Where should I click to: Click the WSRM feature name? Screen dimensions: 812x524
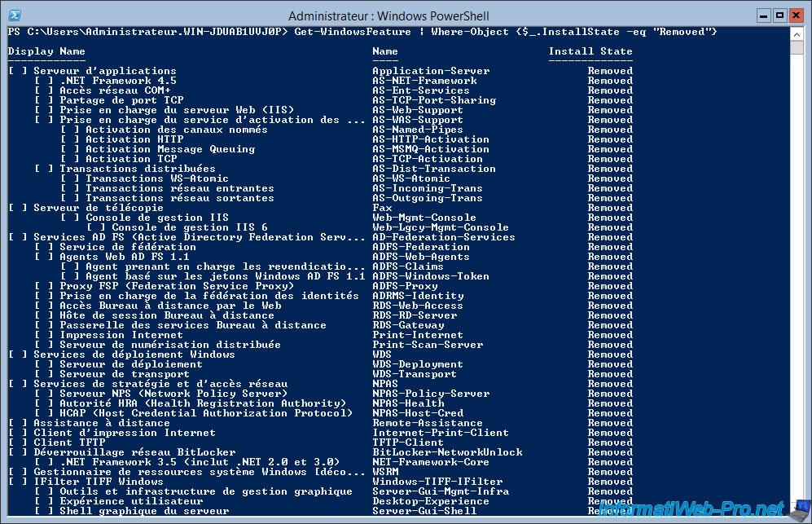[x=385, y=472]
